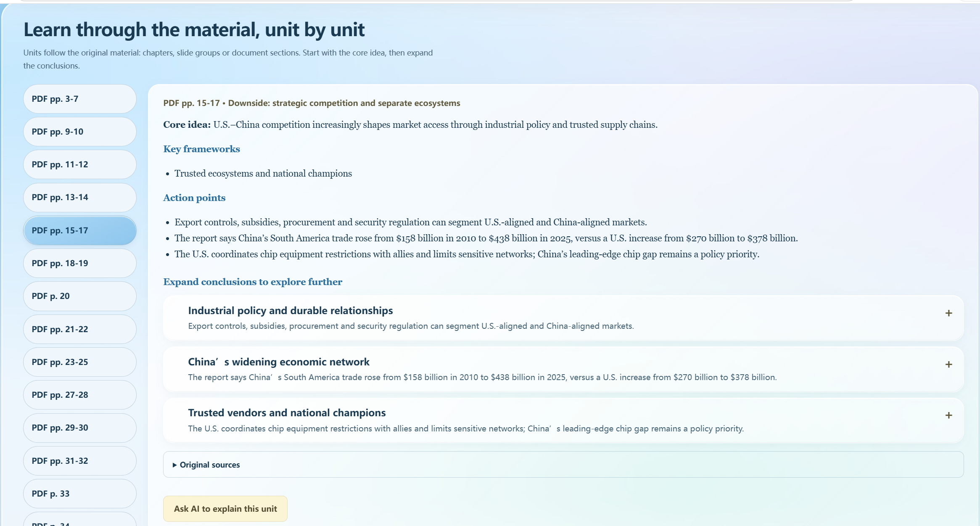Click the Action points heading

pos(194,198)
